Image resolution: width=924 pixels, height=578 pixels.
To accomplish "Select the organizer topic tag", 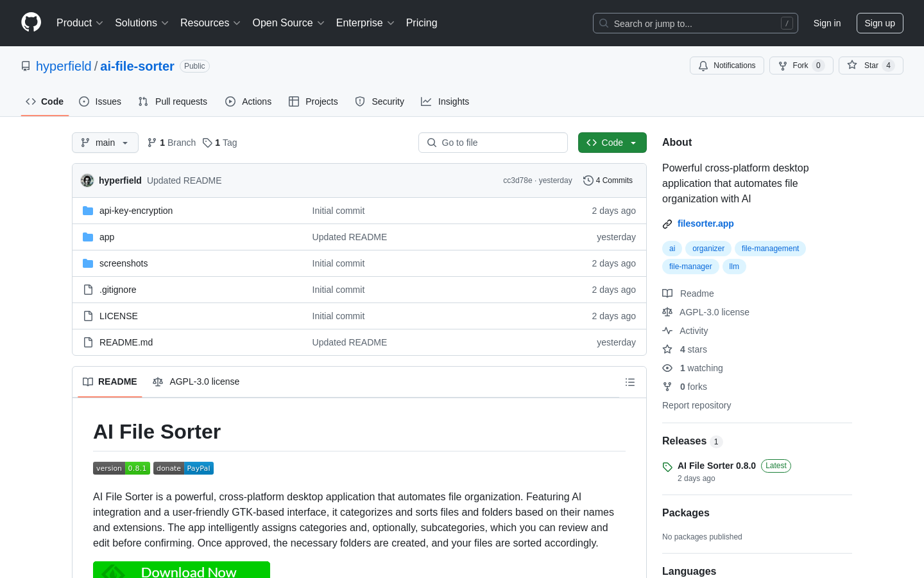I will (x=708, y=249).
